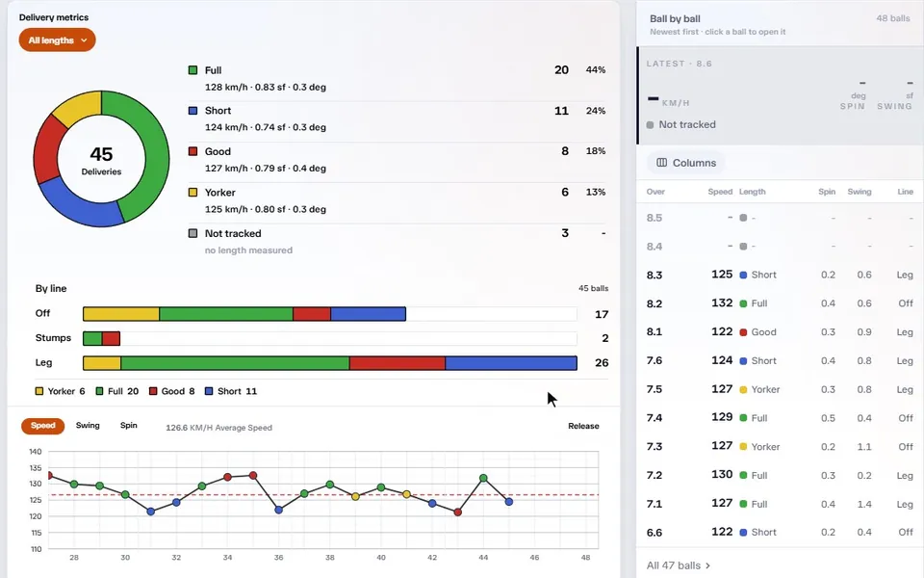
Task: Click the Short 11 legend swatch below By line
Action: click(209, 391)
